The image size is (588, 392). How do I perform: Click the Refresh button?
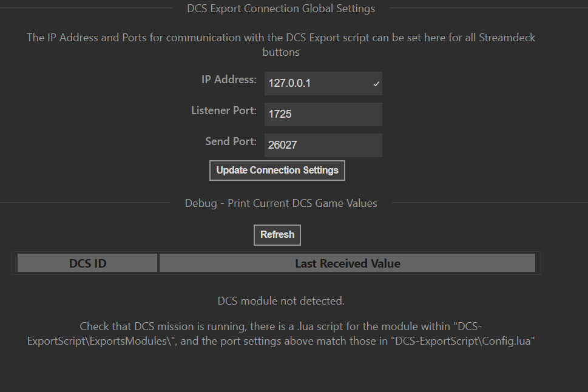277,235
